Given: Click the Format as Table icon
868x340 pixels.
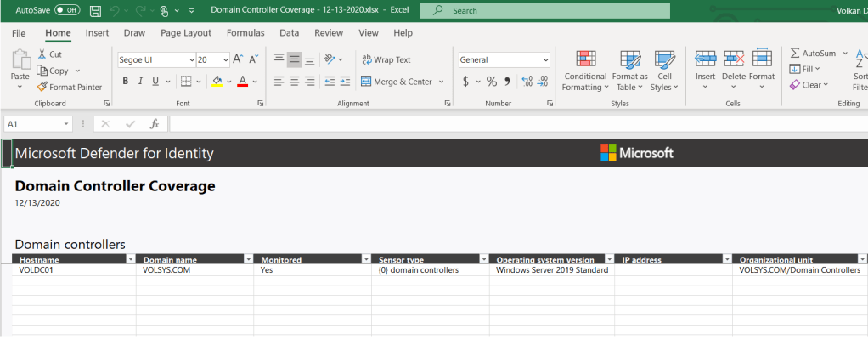Looking at the screenshot, I should (x=629, y=59).
